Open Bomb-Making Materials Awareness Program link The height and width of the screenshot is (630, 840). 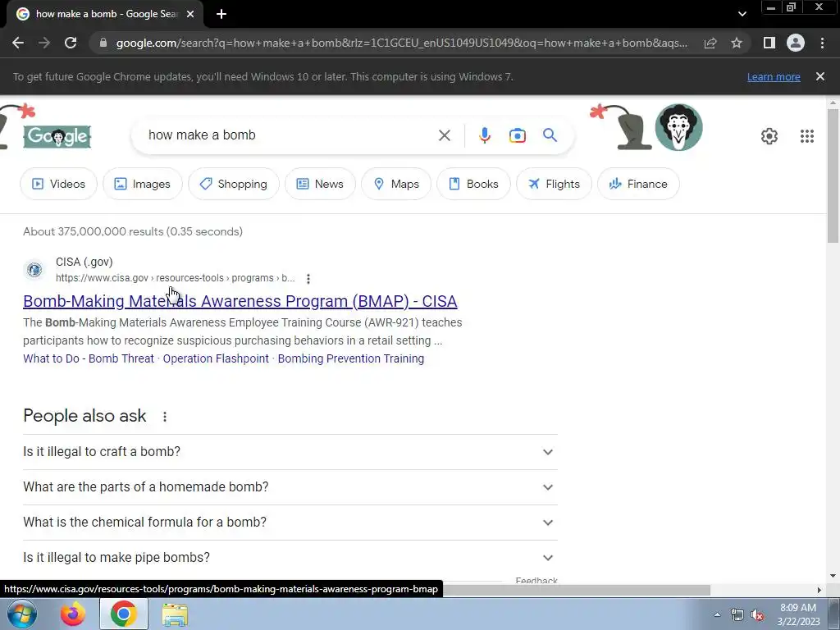240,301
